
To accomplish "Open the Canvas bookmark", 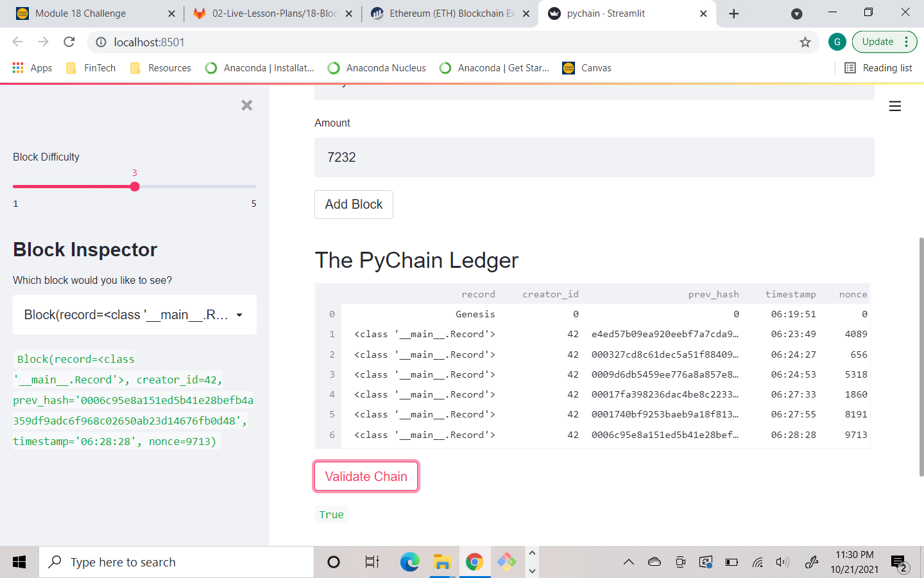I will click(586, 67).
